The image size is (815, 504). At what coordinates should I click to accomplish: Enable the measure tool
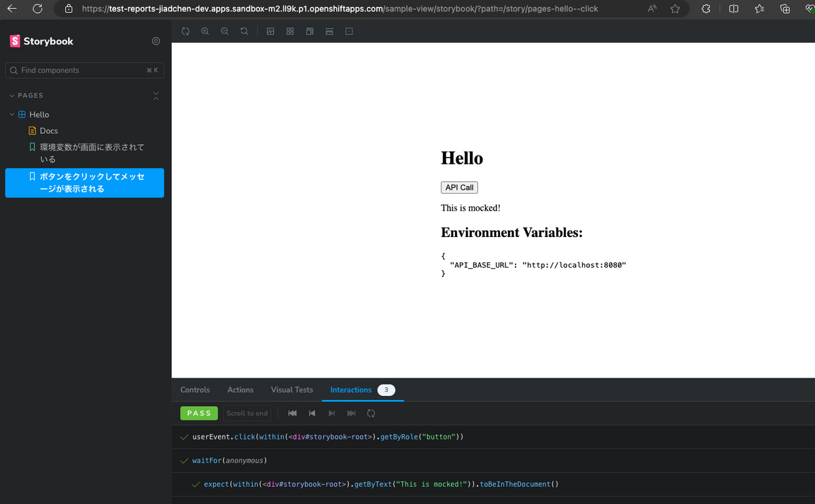(x=329, y=31)
